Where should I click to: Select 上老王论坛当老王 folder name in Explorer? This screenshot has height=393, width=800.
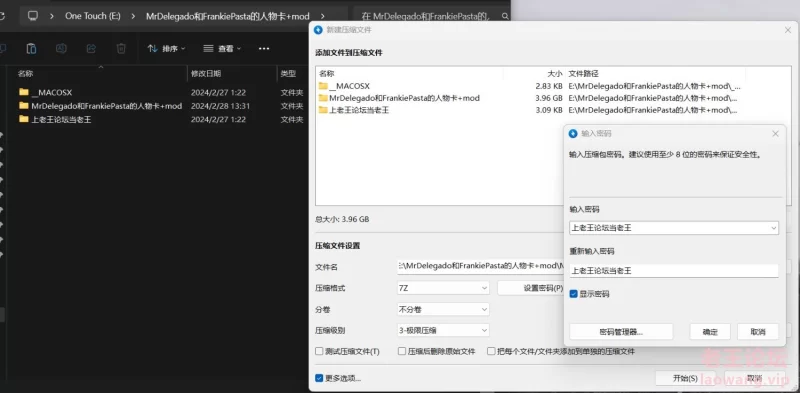tap(61, 119)
